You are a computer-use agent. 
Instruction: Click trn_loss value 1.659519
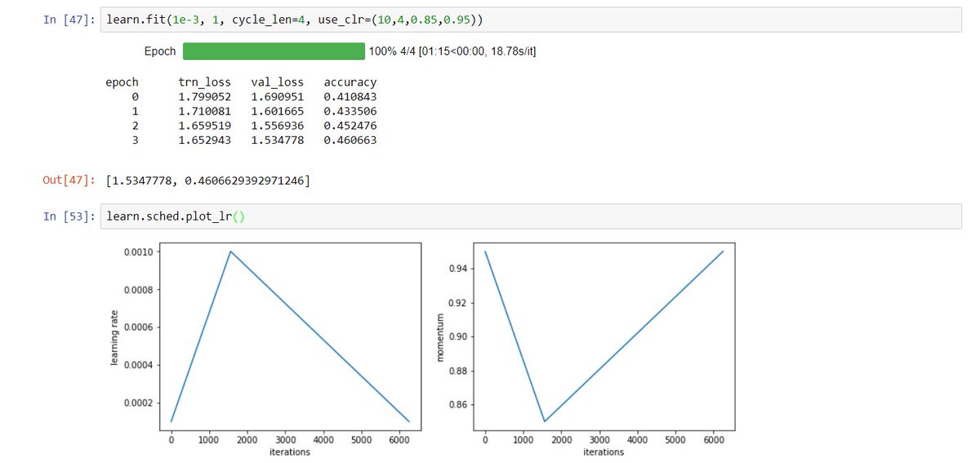[204, 127]
